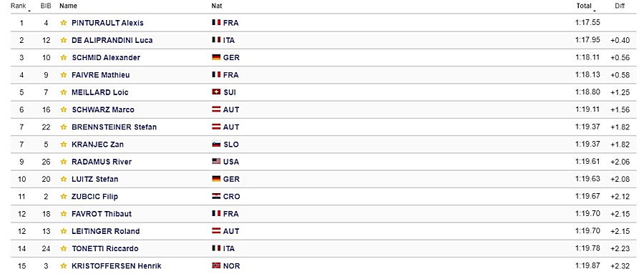The image size is (644, 274).
Task: Click the USA flag in RADAMUS row
Action: click(216, 162)
